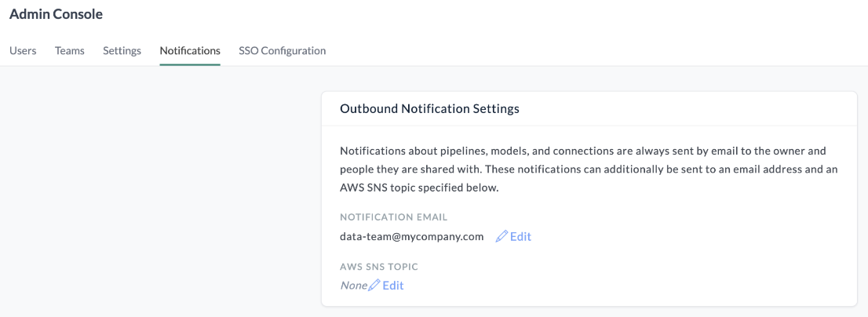Viewport: 868px width, 317px height.
Task: Select the Notifications tab
Action: (x=190, y=50)
